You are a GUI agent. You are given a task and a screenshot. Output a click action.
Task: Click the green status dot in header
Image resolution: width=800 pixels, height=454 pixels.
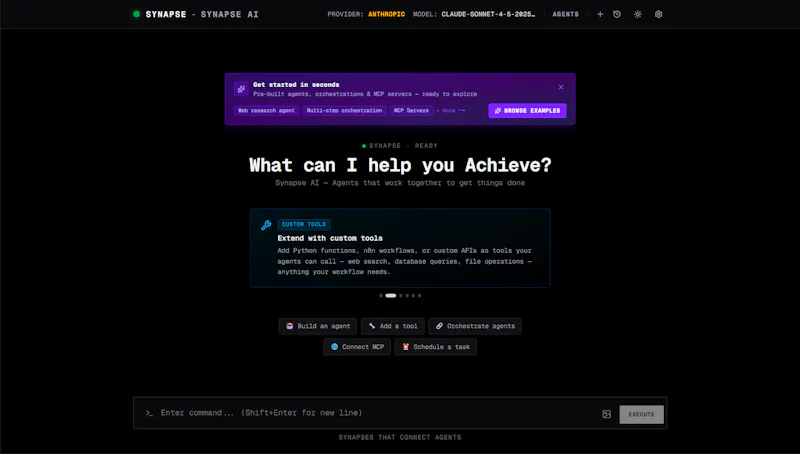coord(136,14)
